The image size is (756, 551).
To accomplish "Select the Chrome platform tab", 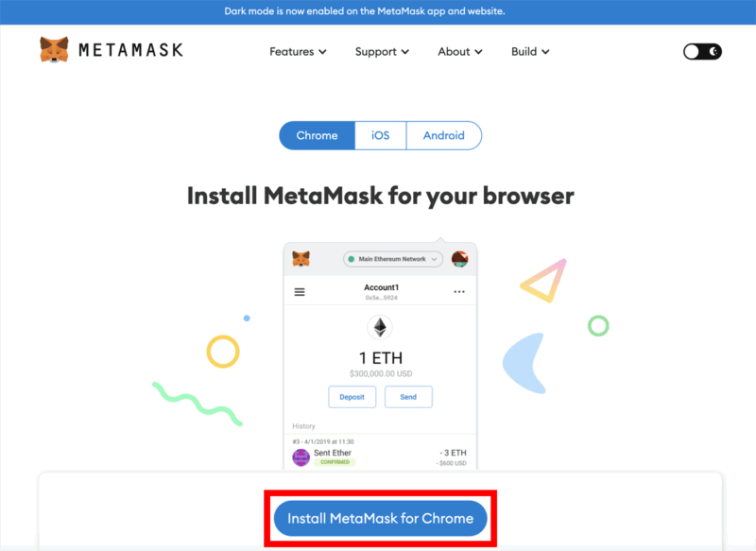I will click(317, 135).
